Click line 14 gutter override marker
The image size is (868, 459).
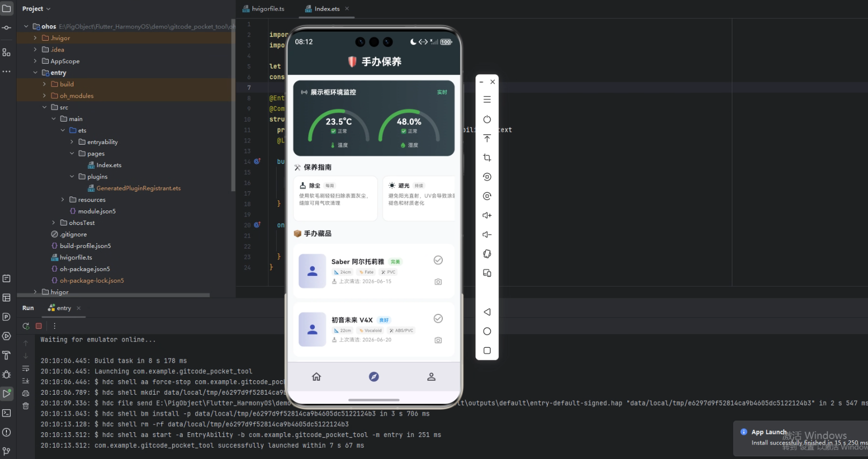coord(257,161)
